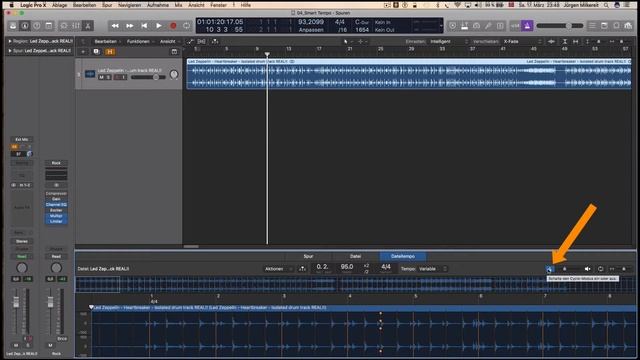Toggle editor Cycle mode blue icon
Image resolution: width=640 pixels, height=360 pixels.
(x=549, y=269)
